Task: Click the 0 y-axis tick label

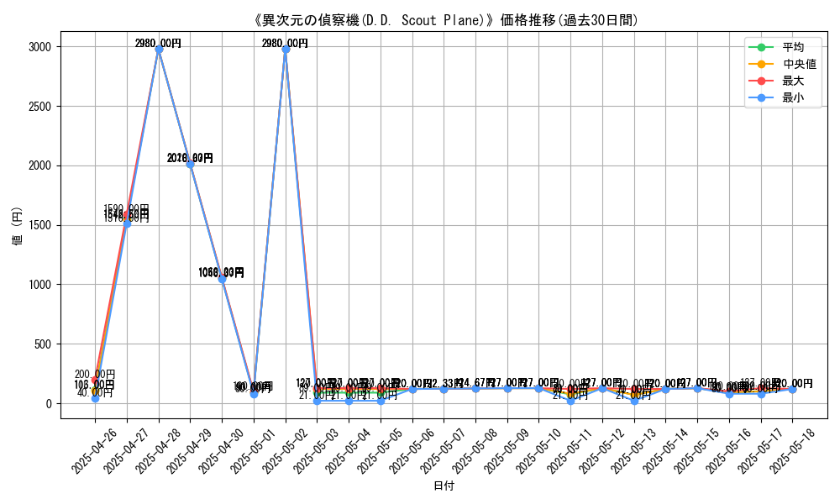Action: point(50,404)
